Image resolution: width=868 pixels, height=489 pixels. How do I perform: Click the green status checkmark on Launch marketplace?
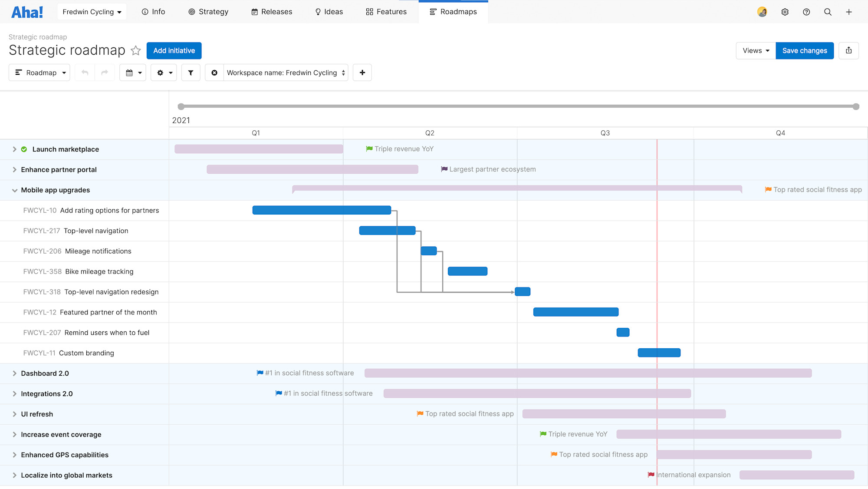tap(24, 149)
